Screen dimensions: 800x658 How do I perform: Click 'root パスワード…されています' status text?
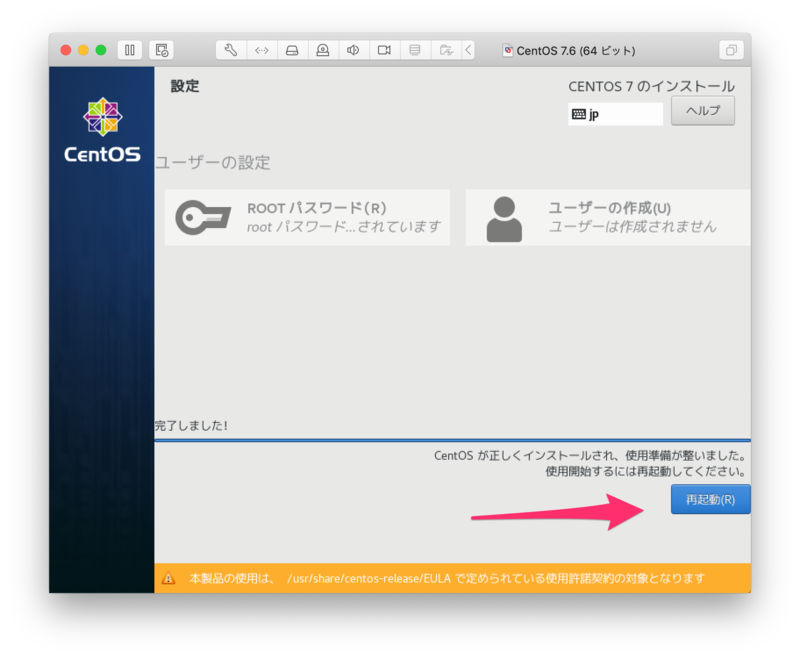pos(344,226)
